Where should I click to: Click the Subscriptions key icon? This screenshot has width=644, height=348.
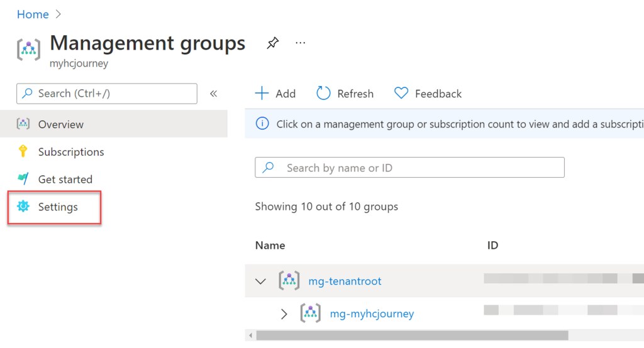(23, 151)
